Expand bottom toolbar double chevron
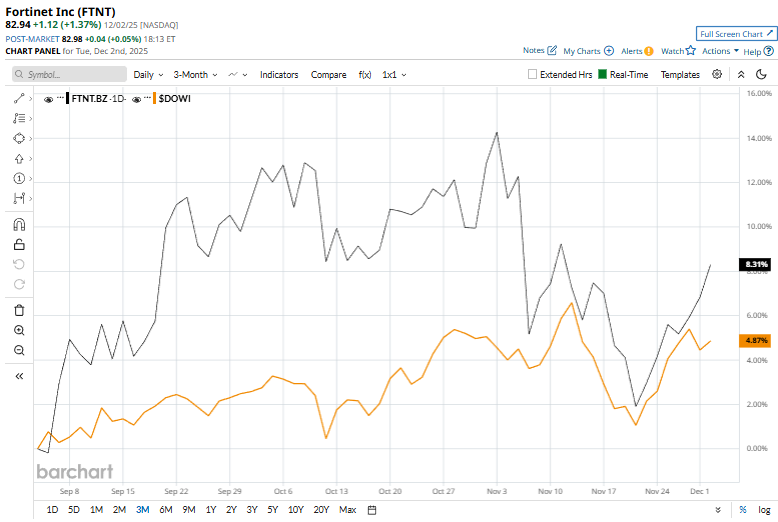 pyautogui.click(x=718, y=510)
